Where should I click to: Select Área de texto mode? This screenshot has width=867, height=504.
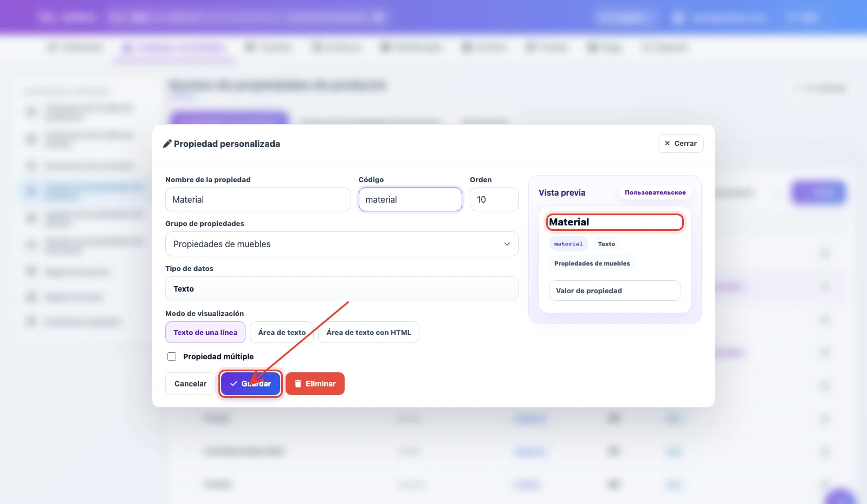pyautogui.click(x=282, y=332)
